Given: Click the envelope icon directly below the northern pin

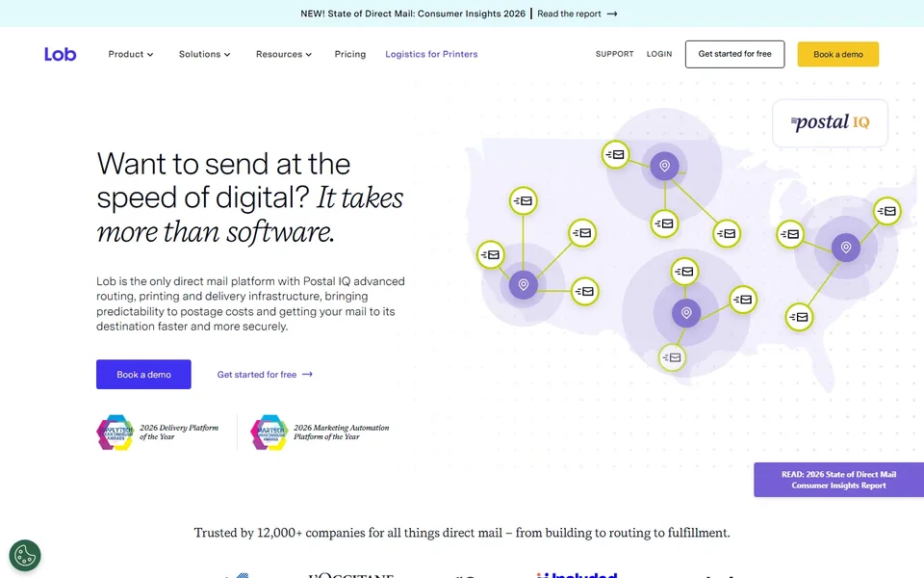Looking at the screenshot, I should click(664, 224).
